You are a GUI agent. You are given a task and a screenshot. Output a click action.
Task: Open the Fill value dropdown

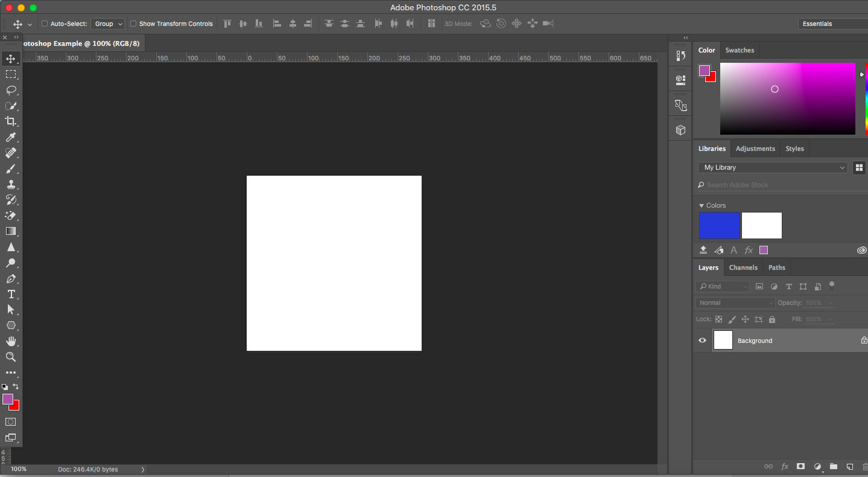[831, 319]
